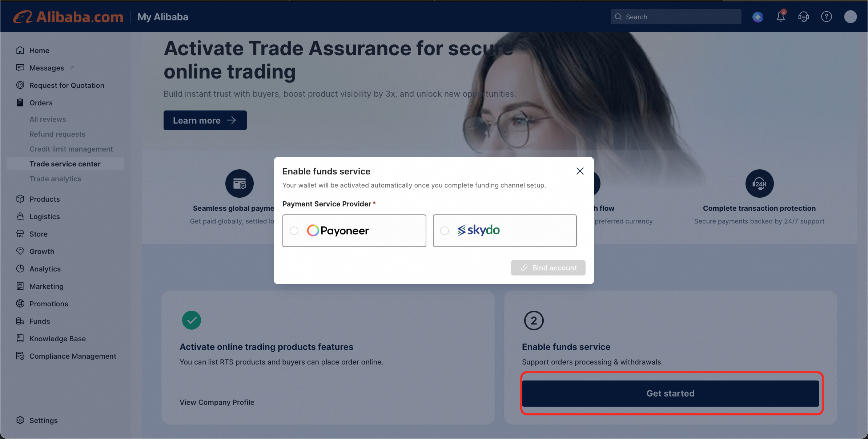This screenshot has width=868, height=439.
Task: Open the user profile avatar
Action: [x=851, y=17]
